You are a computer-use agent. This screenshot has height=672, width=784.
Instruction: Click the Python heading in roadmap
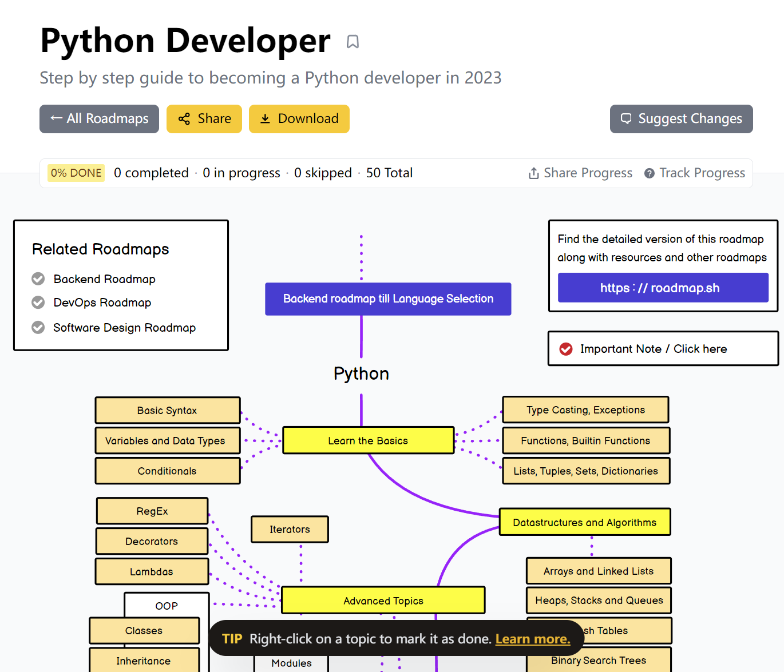361,373
